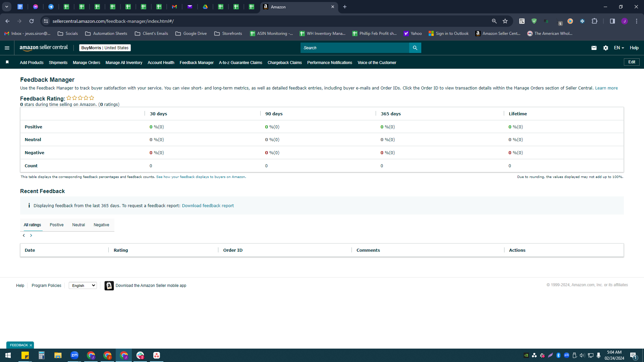
Task: Open Shipments menu item
Action: point(58,63)
